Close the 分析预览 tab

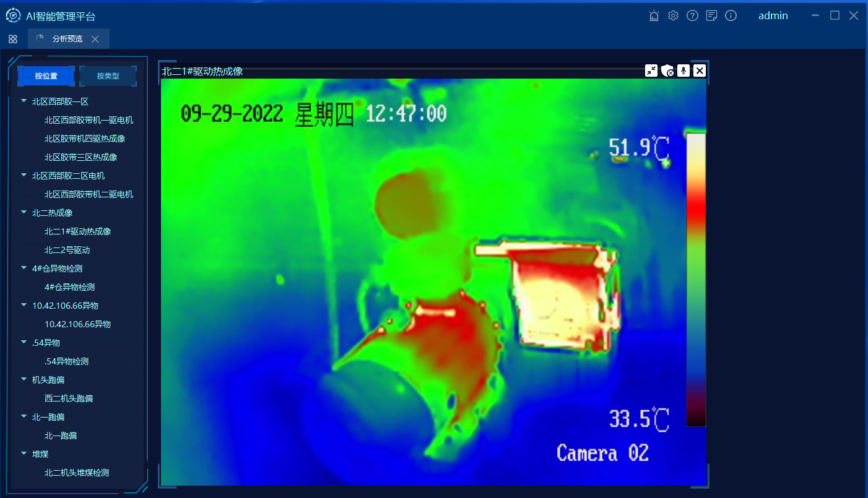coord(95,39)
